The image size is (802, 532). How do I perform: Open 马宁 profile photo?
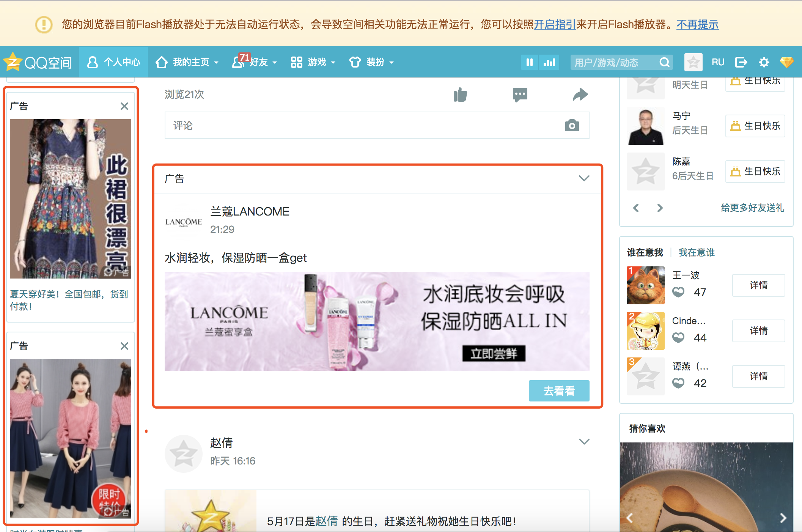tap(646, 126)
